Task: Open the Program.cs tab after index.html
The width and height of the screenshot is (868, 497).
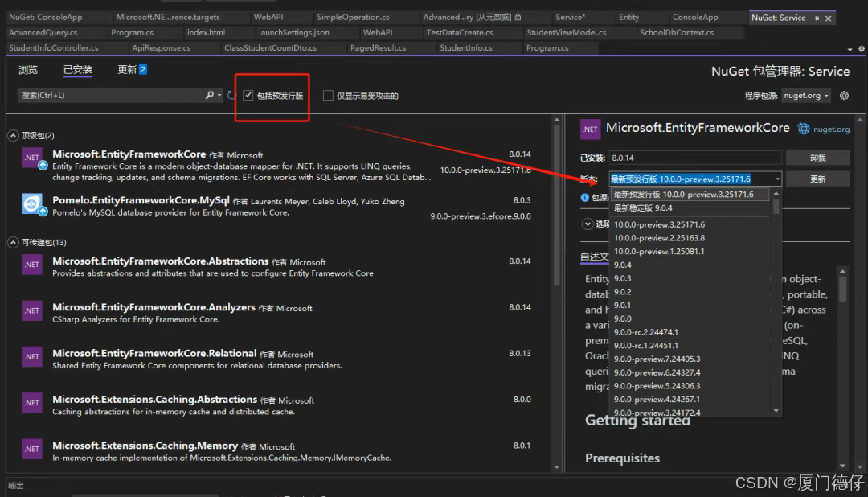Action: click(x=133, y=33)
